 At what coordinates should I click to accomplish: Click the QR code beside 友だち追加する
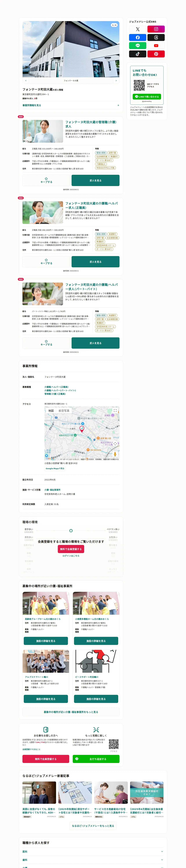pos(114,744)
